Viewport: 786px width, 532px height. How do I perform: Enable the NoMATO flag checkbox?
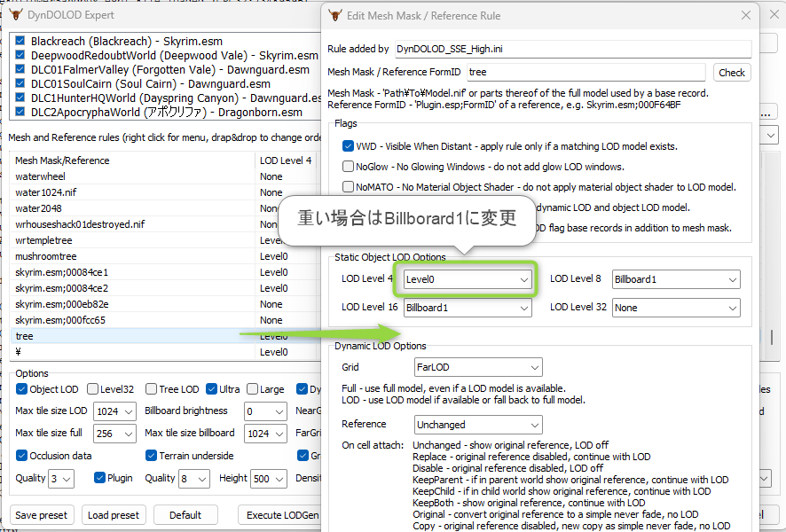(x=349, y=187)
